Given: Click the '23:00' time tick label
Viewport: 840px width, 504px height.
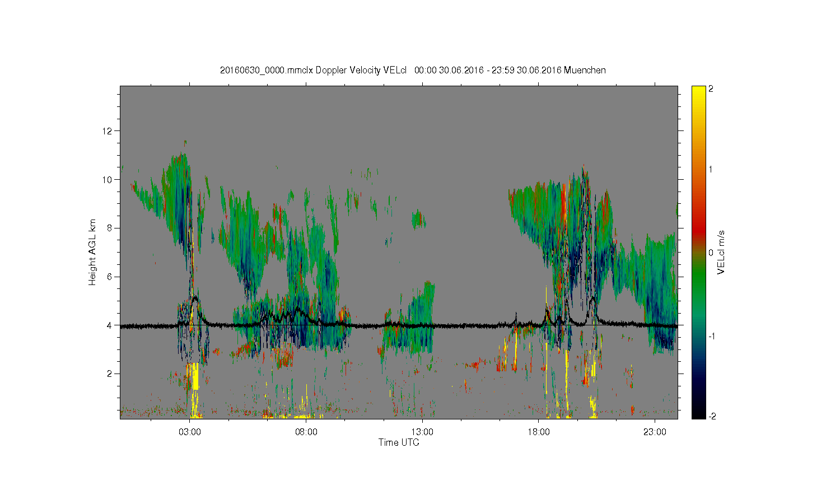Looking at the screenshot, I should click(x=655, y=432).
